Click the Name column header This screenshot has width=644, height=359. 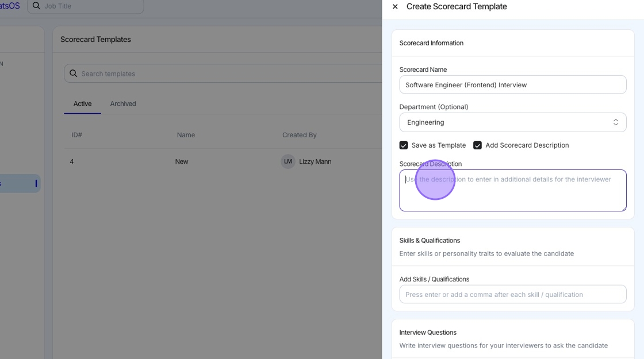(186, 135)
